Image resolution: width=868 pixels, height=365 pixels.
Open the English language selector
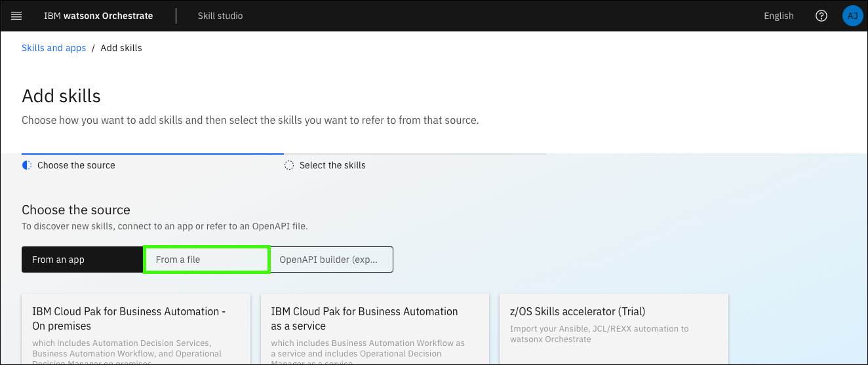click(x=778, y=16)
